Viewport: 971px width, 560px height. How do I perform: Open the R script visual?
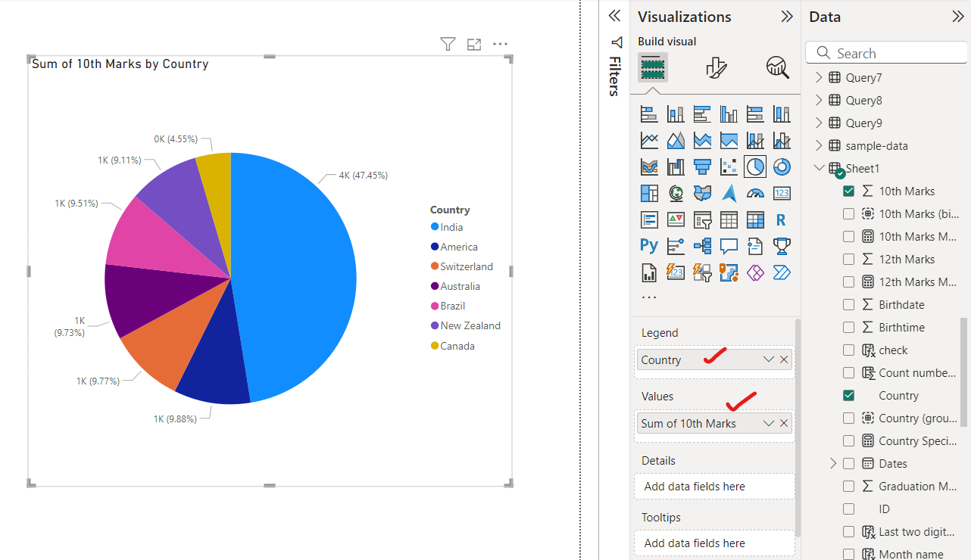(781, 219)
